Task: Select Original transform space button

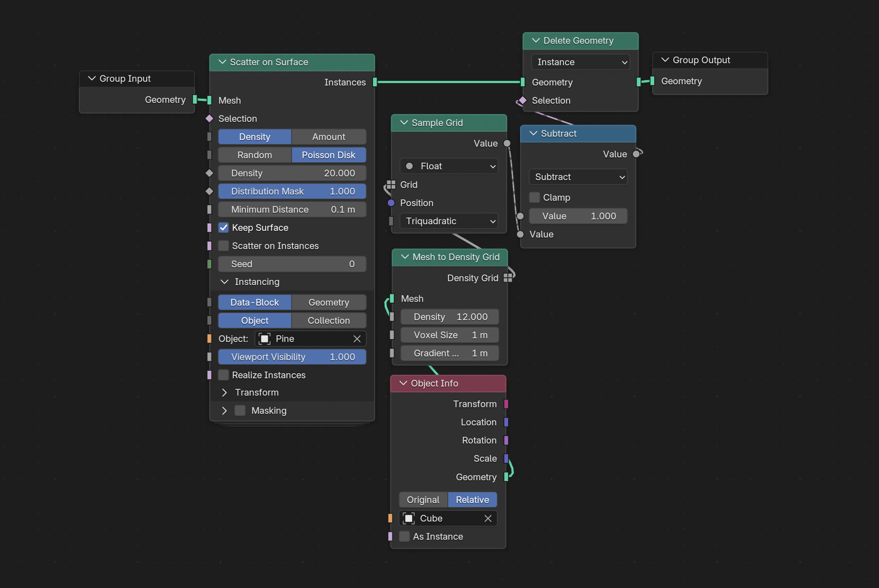Action: tap(423, 500)
